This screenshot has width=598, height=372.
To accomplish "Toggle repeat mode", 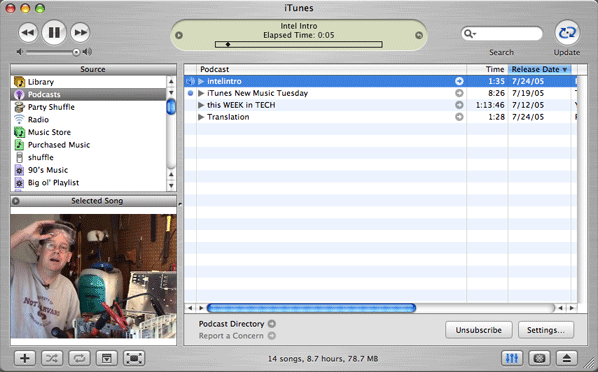I will click(x=79, y=358).
